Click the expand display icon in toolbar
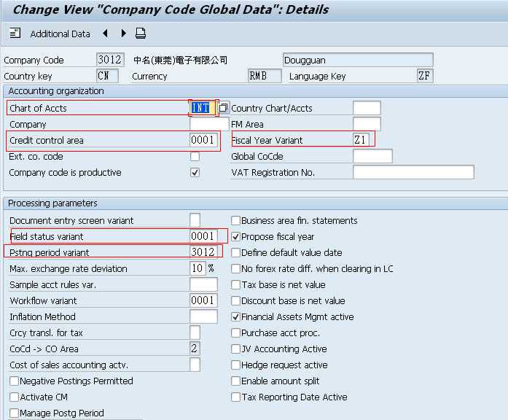The height and width of the screenshot is (420, 508). [x=15, y=33]
